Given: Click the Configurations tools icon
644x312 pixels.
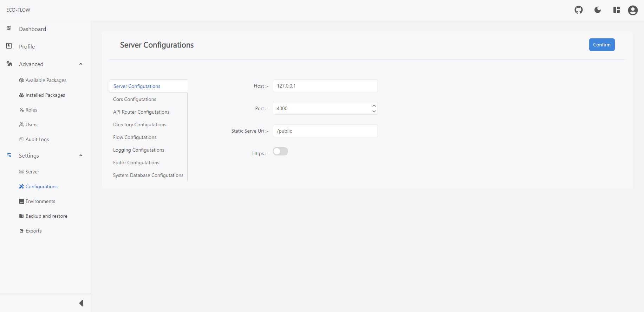Looking at the screenshot, I should [x=21, y=186].
